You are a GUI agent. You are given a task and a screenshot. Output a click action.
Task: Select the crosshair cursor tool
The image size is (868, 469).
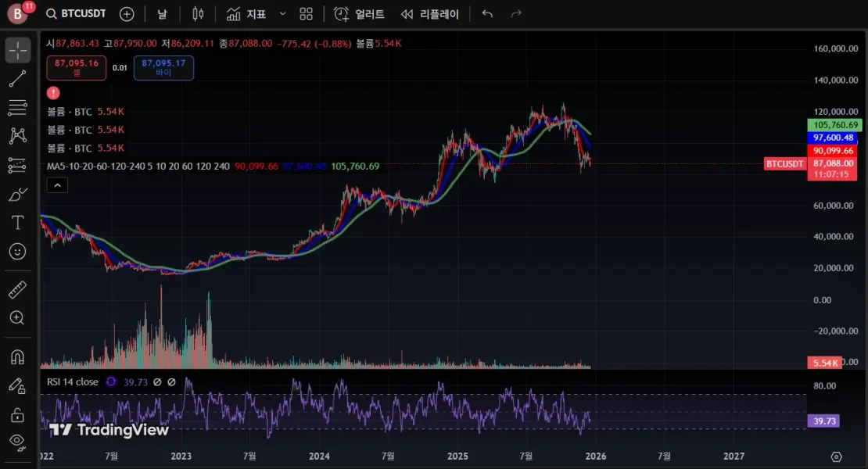click(x=17, y=49)
